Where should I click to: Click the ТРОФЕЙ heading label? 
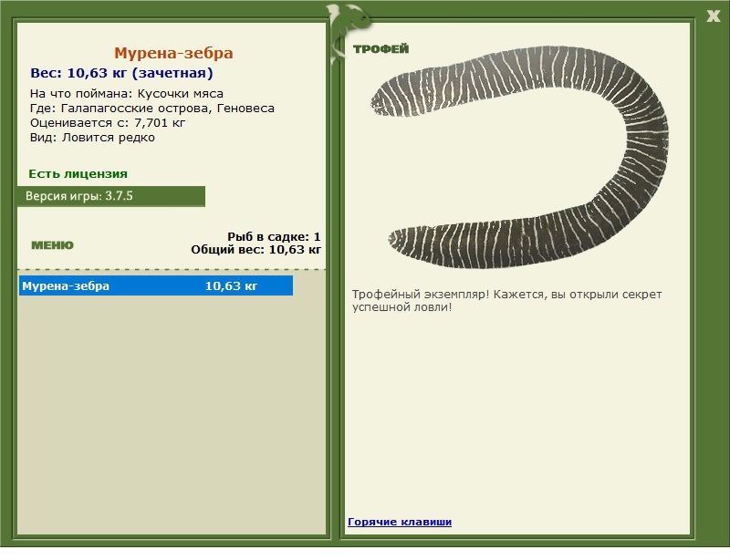click(381, 49)
